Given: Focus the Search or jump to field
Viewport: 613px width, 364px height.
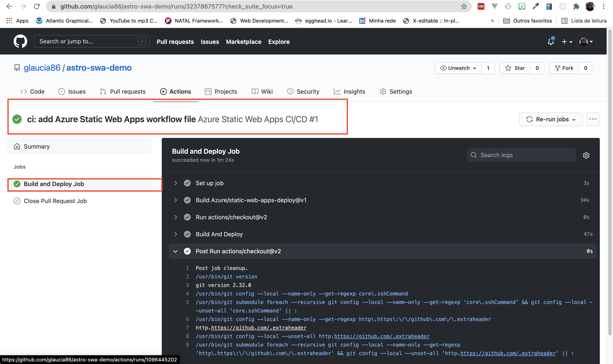Looking at the screenshot, I should pos(92,41).
